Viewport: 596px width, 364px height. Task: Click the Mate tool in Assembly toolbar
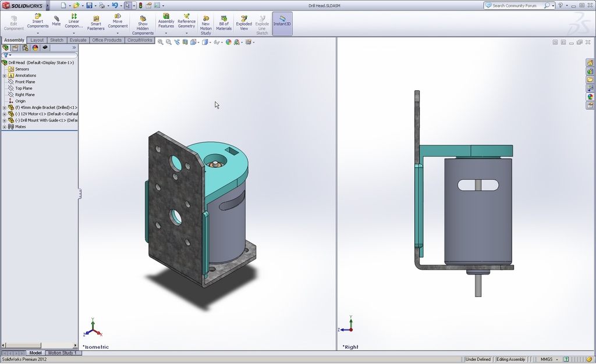coord(56,20)
